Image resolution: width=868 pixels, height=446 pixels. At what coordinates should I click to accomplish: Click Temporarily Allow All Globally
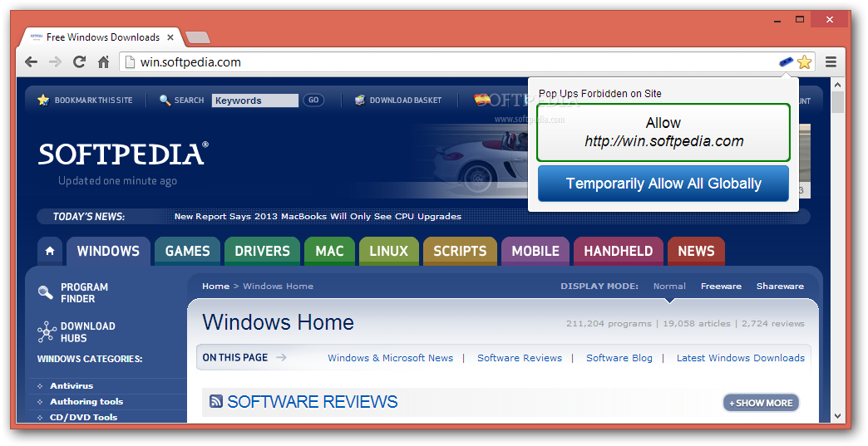(663, 184)
